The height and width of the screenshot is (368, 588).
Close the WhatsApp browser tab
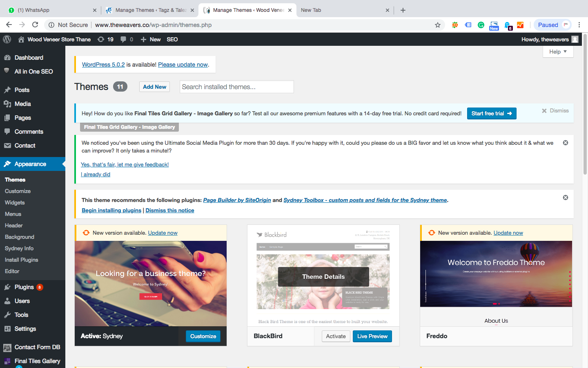(x=95, y=10)
